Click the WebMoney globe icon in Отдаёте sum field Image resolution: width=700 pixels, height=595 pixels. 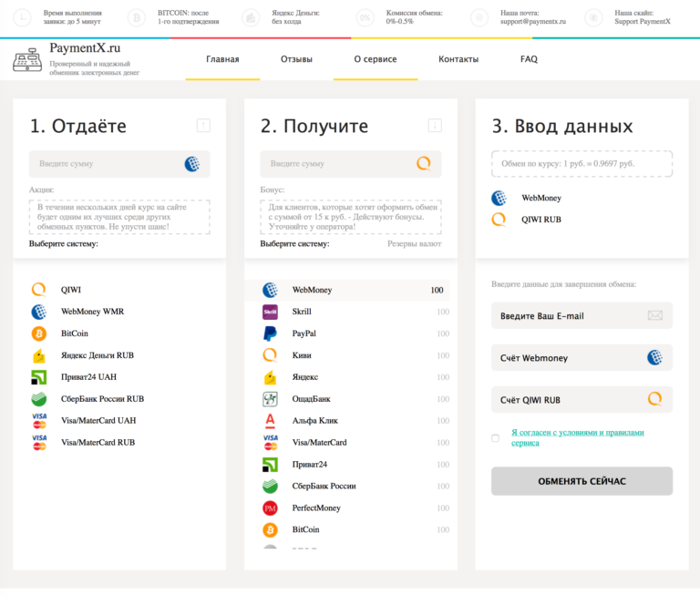coord(192,164)
